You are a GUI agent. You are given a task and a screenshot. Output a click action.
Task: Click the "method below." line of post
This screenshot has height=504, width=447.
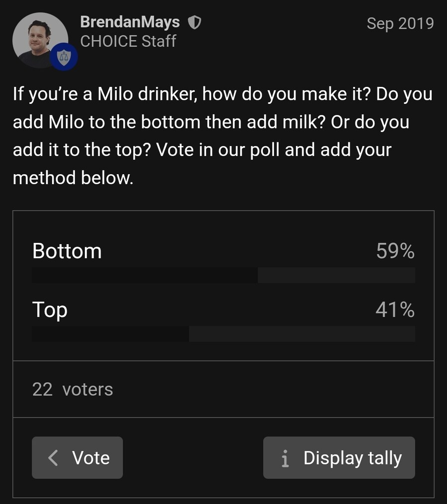coord(73,177)
